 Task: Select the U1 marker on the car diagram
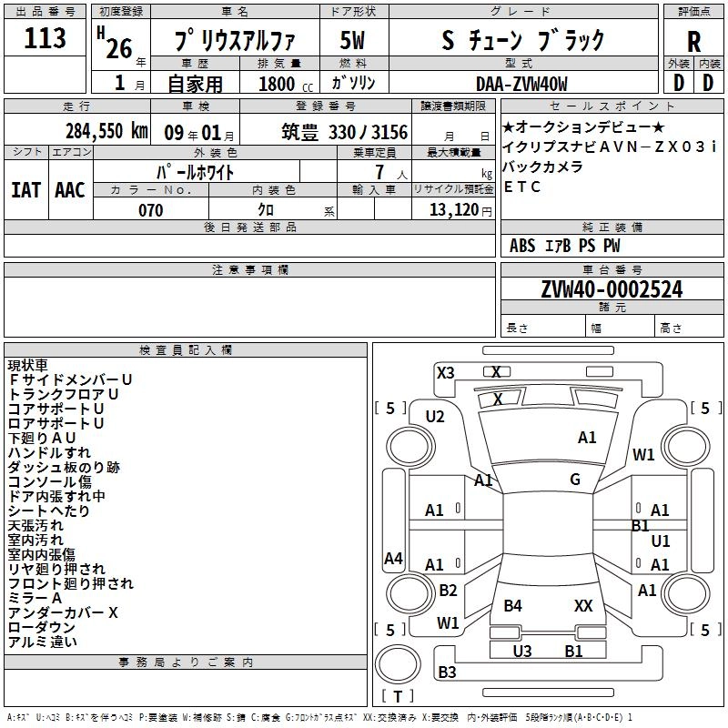click(x=661, y=541)
